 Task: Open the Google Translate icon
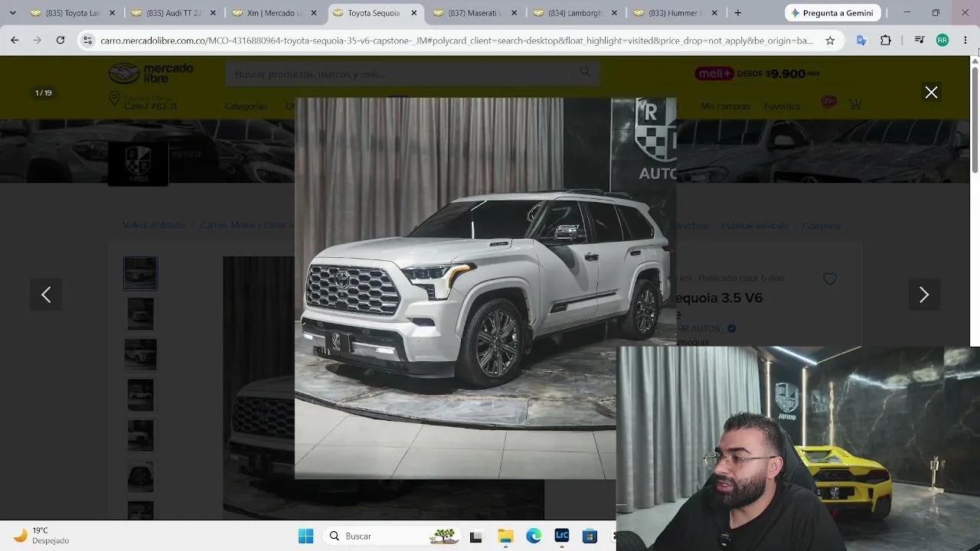[x=861, y=41]
